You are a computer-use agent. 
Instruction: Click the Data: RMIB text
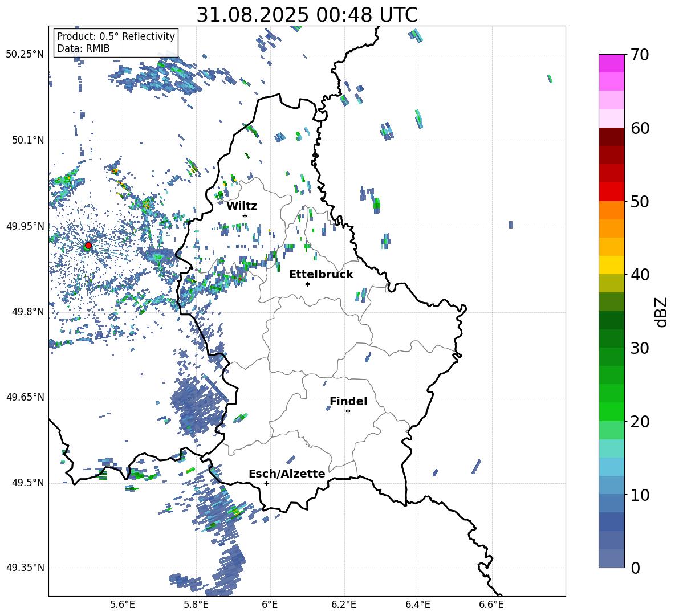(83, 48)
